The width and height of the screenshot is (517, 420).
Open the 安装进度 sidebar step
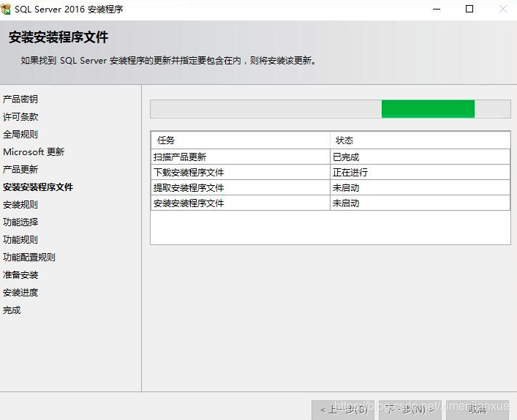tap(20, 293)
